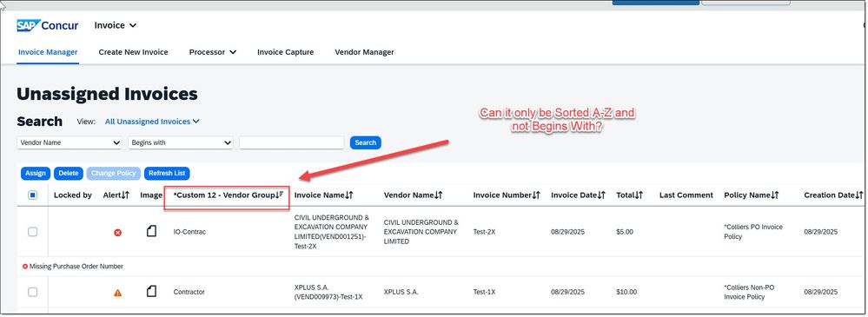Click the Refresh List button
This screenshot has height=317, width=868.
(167, 173)
